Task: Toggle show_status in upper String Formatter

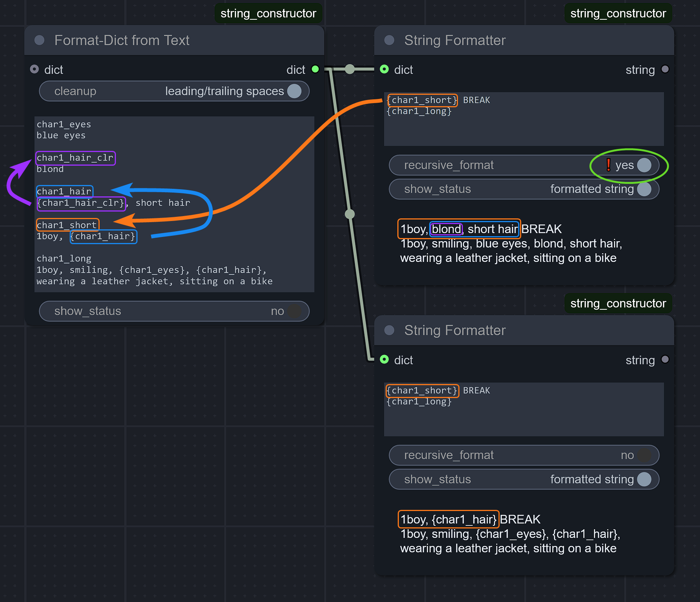Action: [x=524, y=189]
